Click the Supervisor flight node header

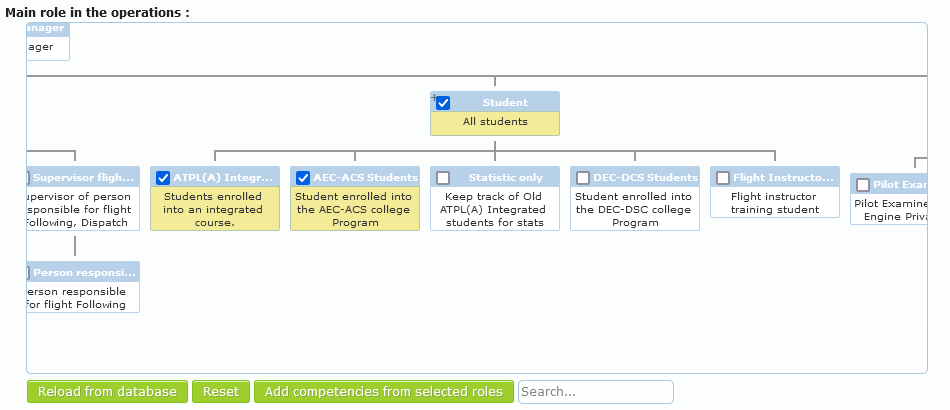83,178
